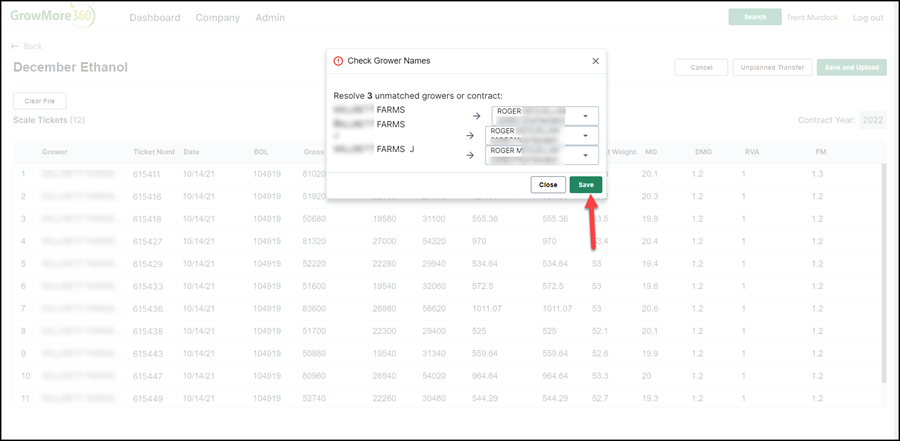Click the Close button in the dialog
900x441 pixels.
548,185
